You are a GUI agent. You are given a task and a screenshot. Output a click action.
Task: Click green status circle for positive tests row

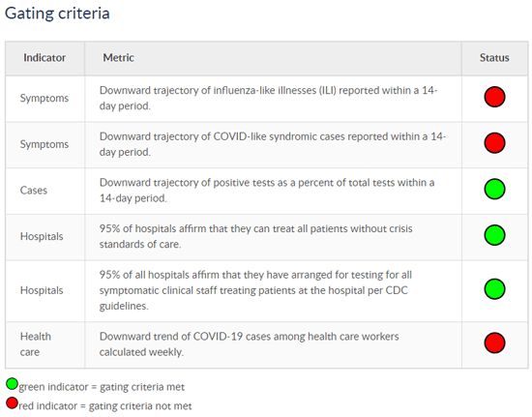494,189
